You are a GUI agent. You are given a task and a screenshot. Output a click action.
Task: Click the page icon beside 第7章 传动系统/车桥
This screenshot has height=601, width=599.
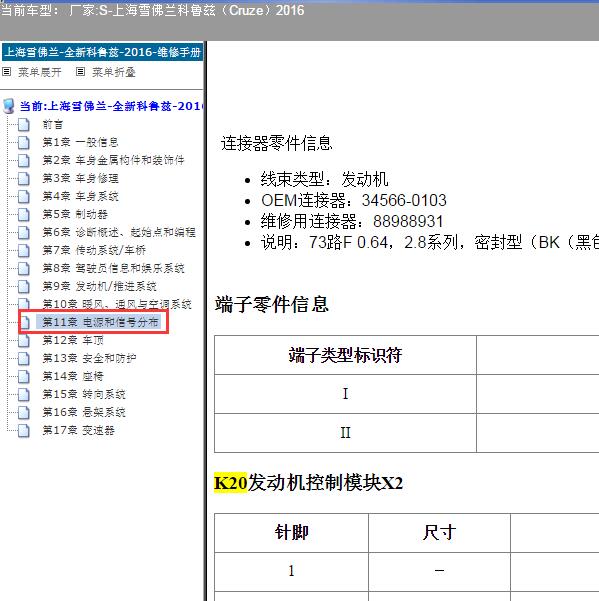point(24,250)
